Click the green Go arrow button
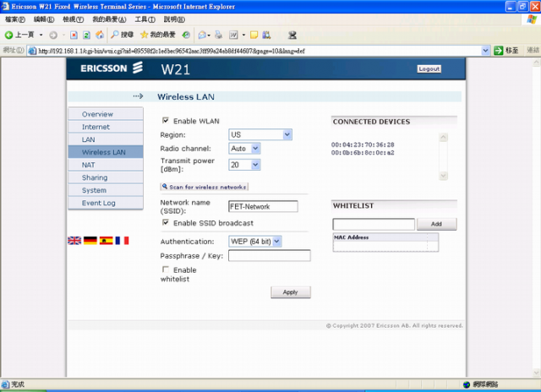This screenshot has width=541, height=392. [498, 51]
